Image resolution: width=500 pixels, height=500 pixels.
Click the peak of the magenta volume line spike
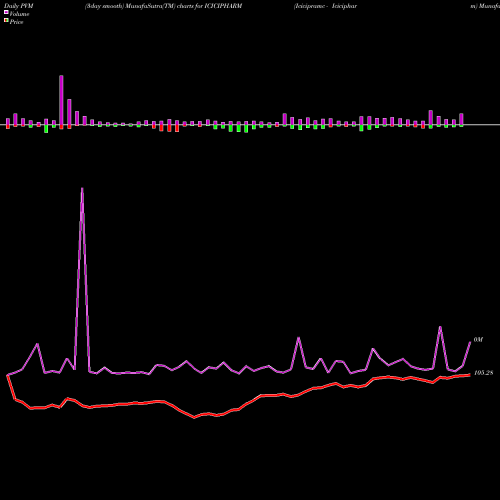[82, 189]
